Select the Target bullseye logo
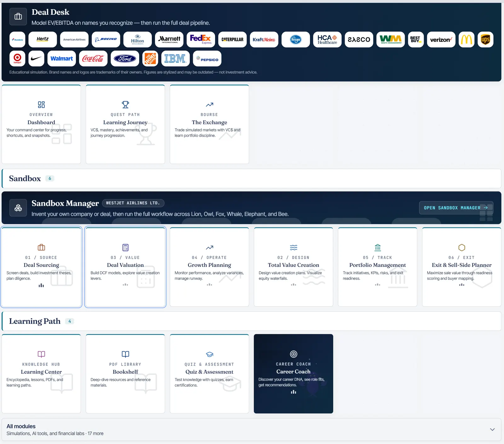 [x=17, y=59]
